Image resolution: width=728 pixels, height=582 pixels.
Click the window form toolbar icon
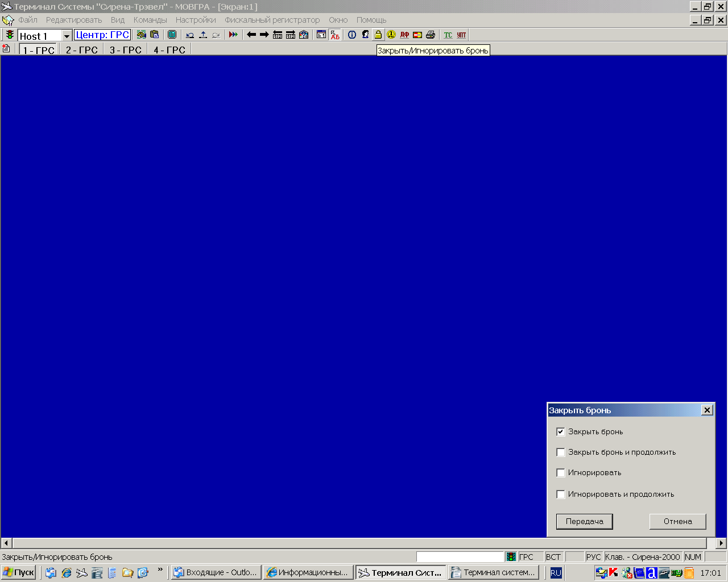tap(321, 35)
